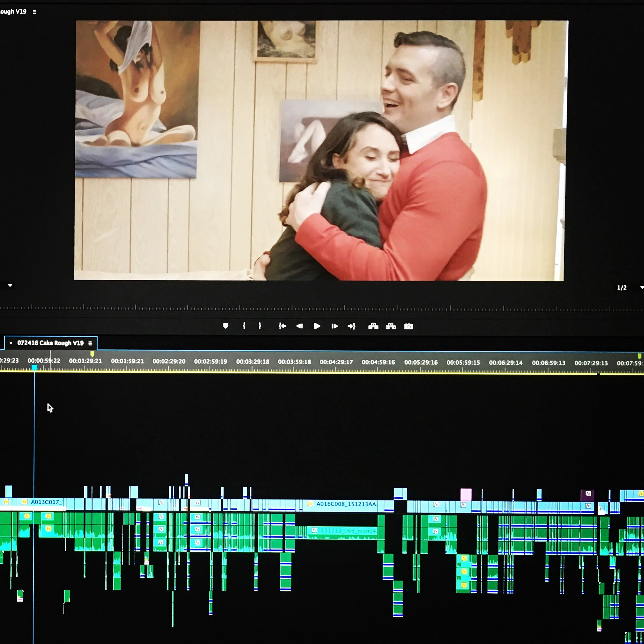Open the zoom level dropdown below the preview
The image size is (644, 644).
click(10, 285)
